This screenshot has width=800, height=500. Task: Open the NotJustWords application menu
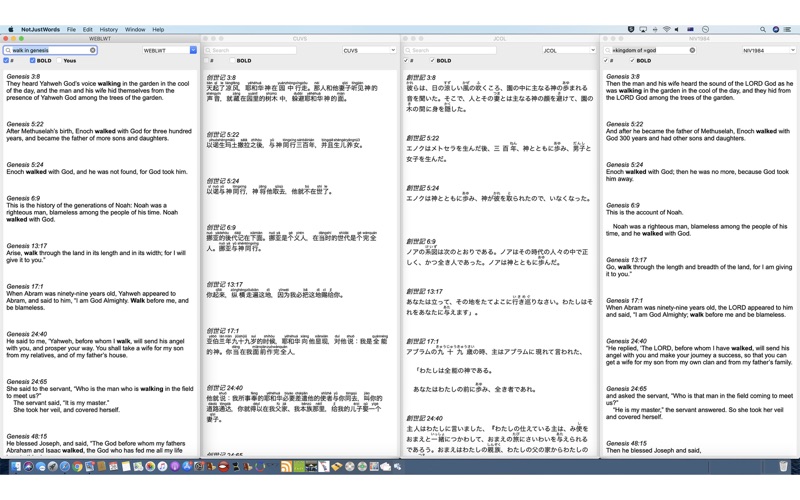click(40, 29)
